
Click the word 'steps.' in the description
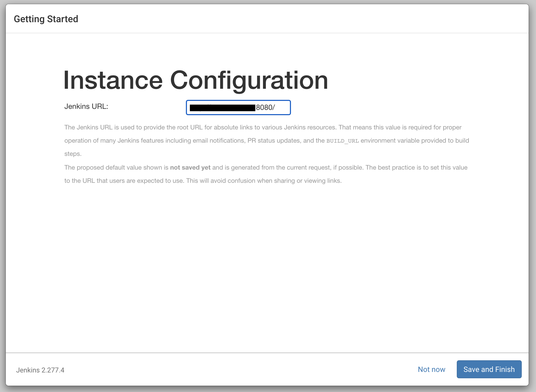pyautogui.click(x=73, y=154)
